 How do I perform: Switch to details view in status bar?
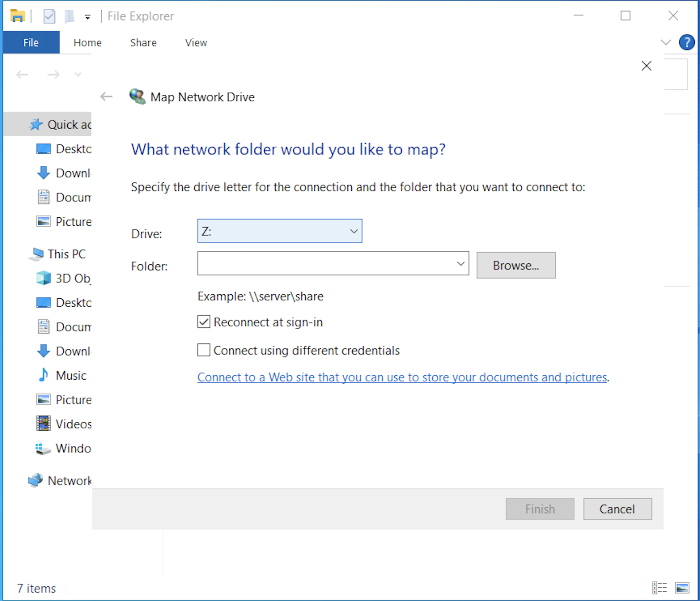pyautogui.click(x=659, y=588)
